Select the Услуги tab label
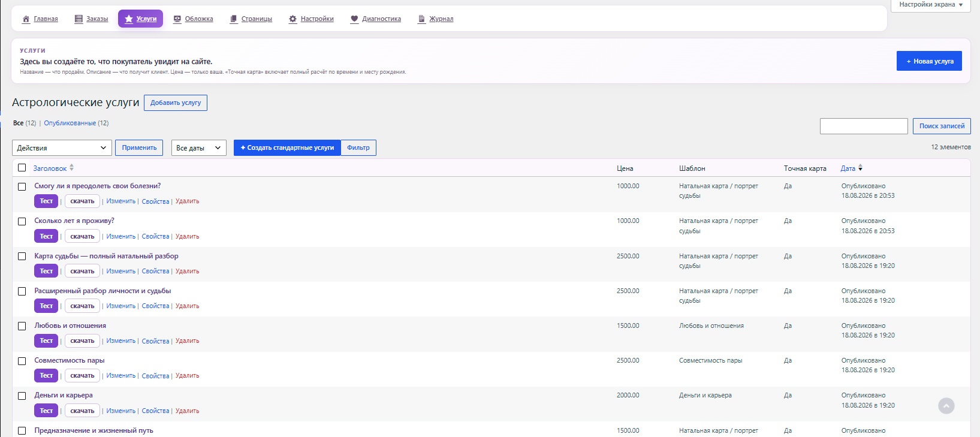 pos(146,19)
